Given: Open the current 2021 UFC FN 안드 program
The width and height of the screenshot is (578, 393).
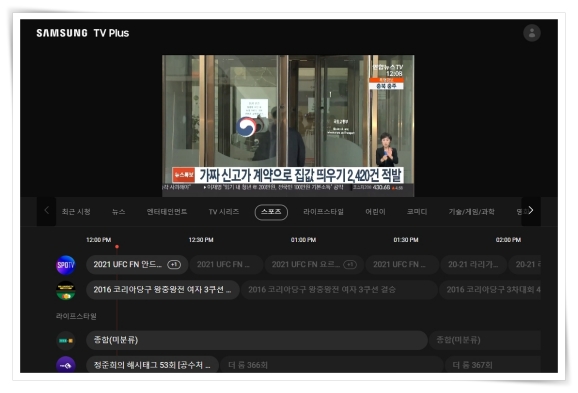Looking at the screenshot, I should pos(137,265).
